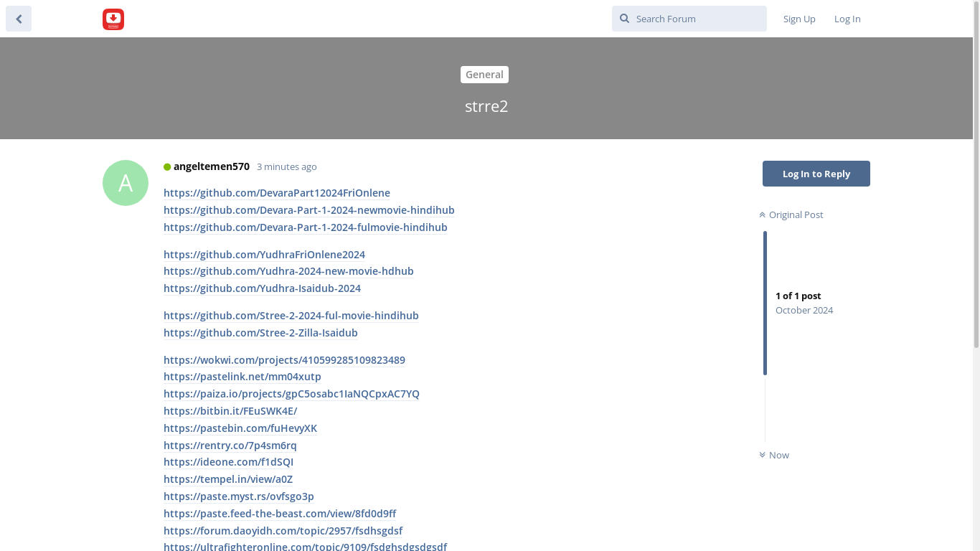Open DevaraPart12024FriOnlene github link

point(277,193)
